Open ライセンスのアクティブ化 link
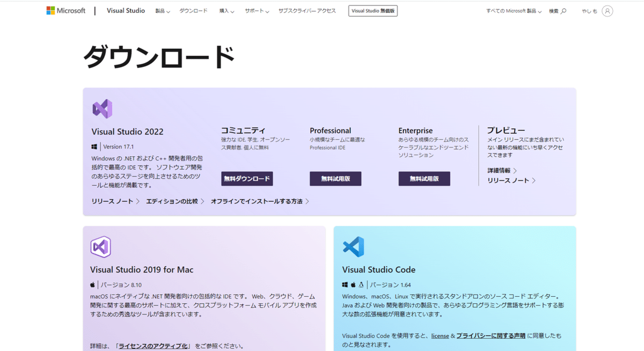This screenshot has width=644, height=351. click(153, 346)
